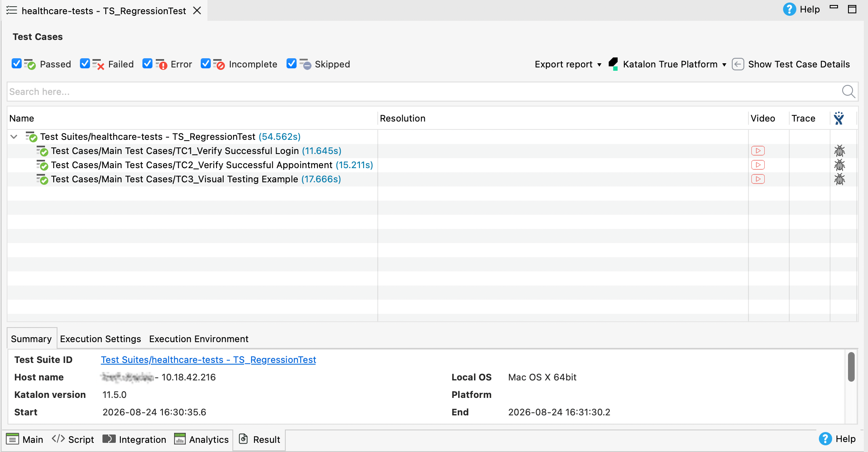Collapse the TS_RegressionTest test suite row

click(x=14, y=137)
